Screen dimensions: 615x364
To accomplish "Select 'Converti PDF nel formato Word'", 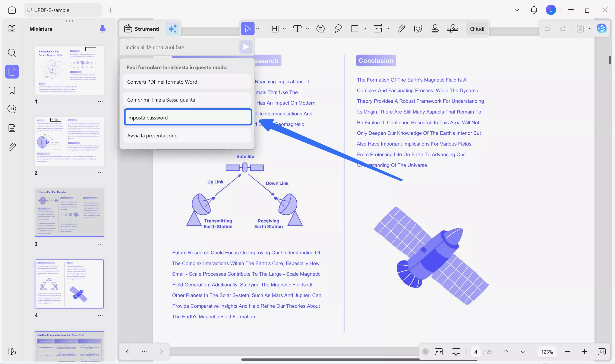I will [x=187, y=82].
